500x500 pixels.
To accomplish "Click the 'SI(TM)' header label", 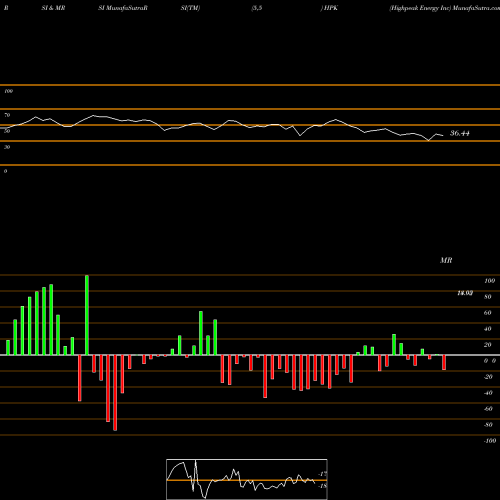I will coord(190,8).
